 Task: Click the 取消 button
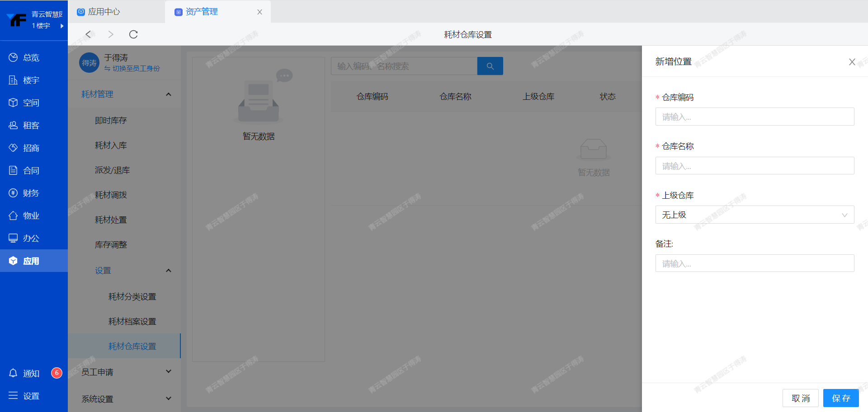point(800,398)
